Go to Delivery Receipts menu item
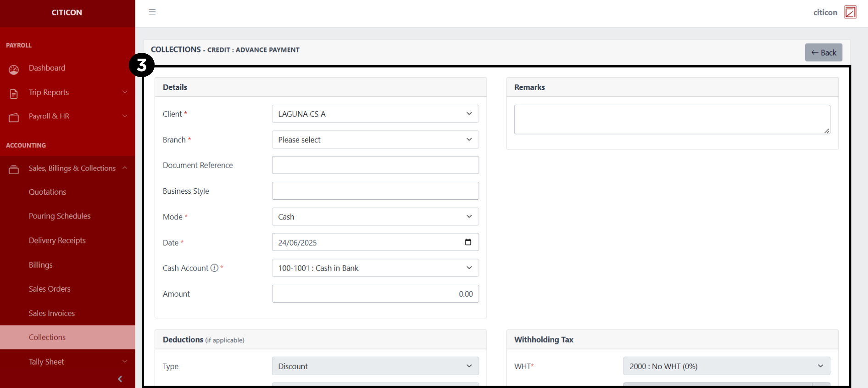This screenshot has width=868, height=388. (x=57, y=241)
